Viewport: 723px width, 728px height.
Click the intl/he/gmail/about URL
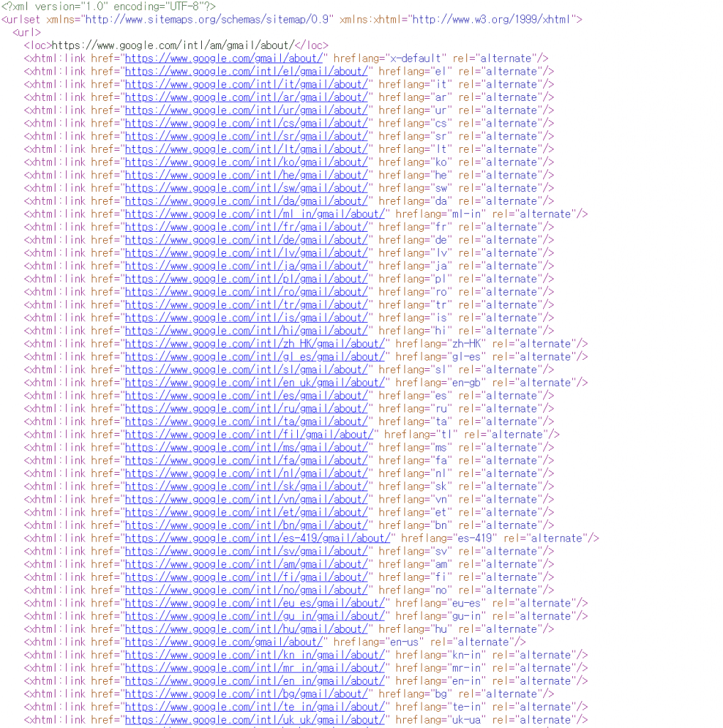point(246,176)
